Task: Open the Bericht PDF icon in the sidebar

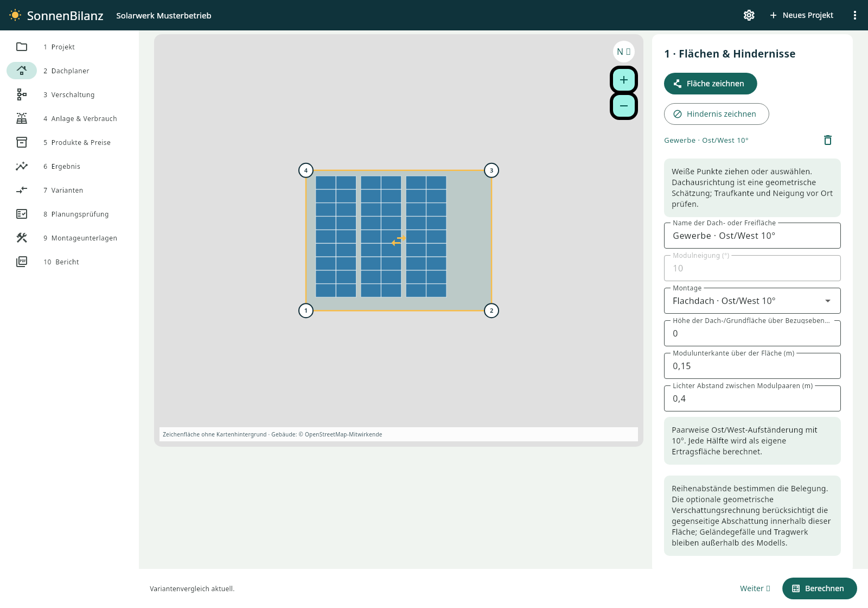Action: (22, 262)
